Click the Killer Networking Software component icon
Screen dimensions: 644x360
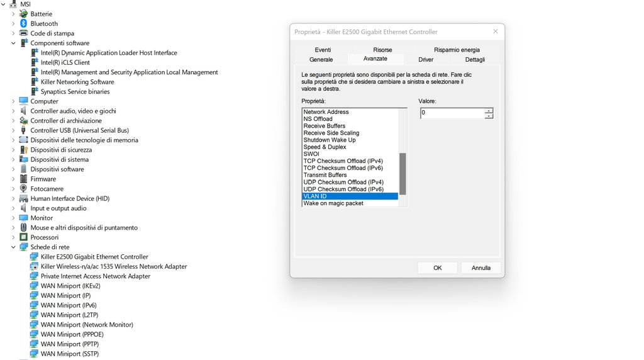click(x=35, y=82)
